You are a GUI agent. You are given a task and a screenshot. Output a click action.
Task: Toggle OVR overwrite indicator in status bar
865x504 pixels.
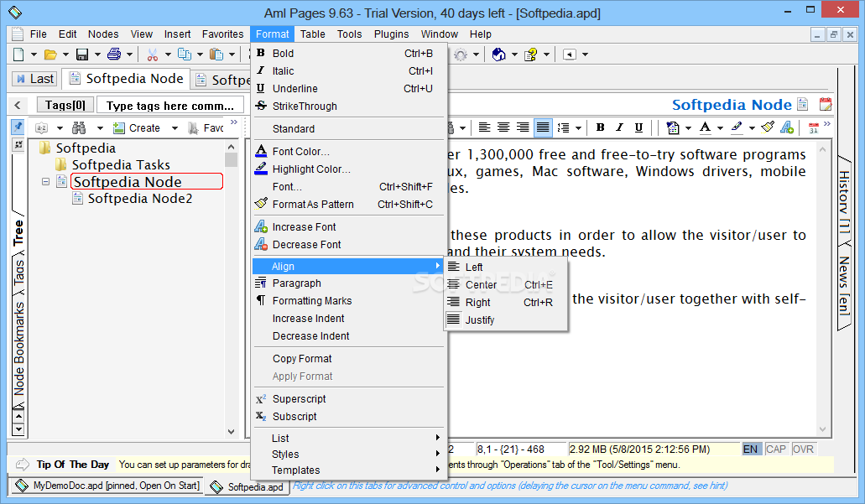pos(803,449)
